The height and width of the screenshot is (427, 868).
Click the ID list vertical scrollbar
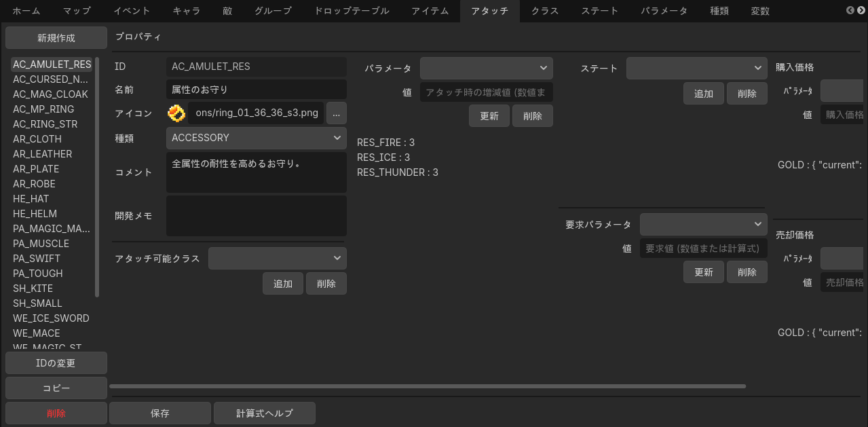(x=97, y=177)
